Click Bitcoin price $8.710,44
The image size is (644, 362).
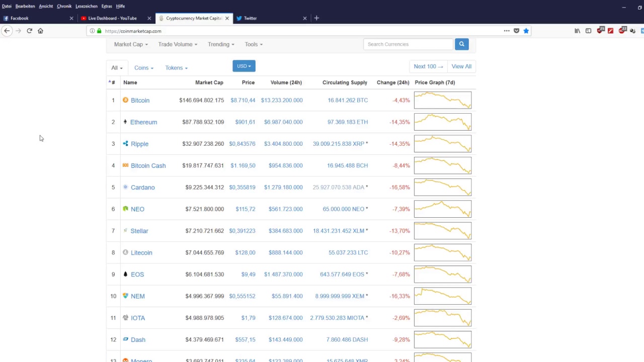(x=243, y=100)
